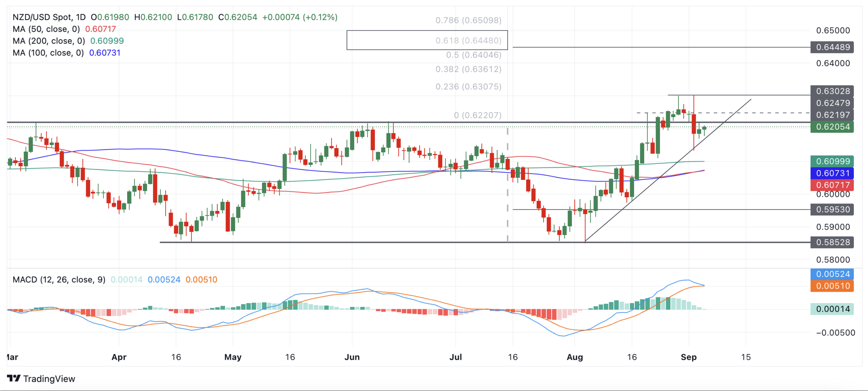This screenshot has height=391, width=868.
Task: Click the 0.60999 green MA 200 price tag
Action: pyautogui.click(x=832, y=161)
